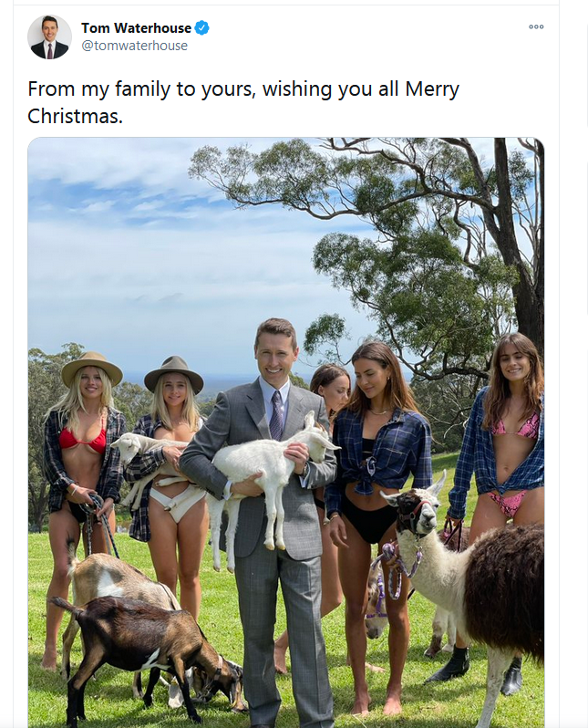Click the word 'Christmas.' in the tweet
Viewport: 588px width, 728px height.
click(75, 116)
